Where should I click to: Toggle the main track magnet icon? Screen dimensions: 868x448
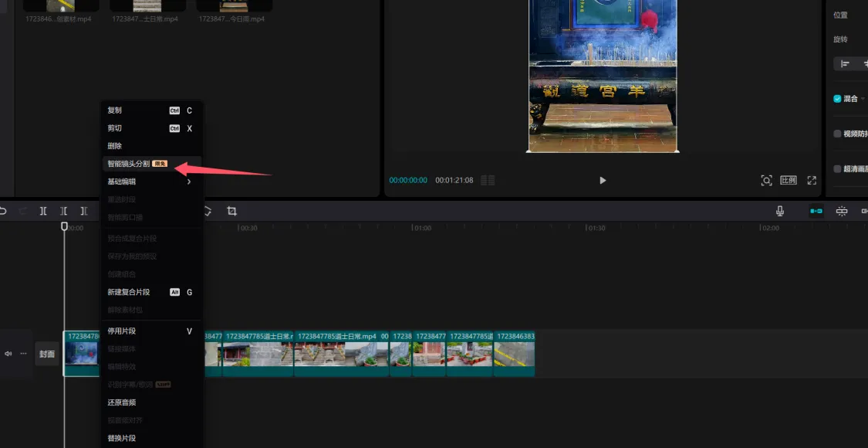click(816, 211)
